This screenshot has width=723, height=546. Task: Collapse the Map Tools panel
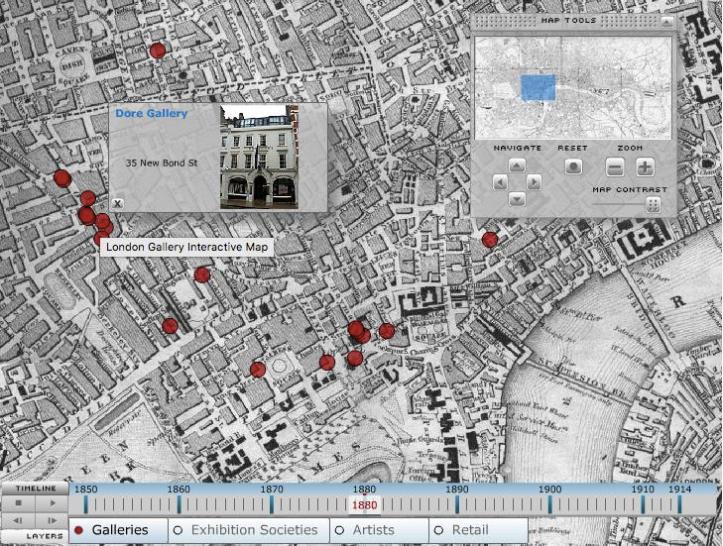(666, 20)
